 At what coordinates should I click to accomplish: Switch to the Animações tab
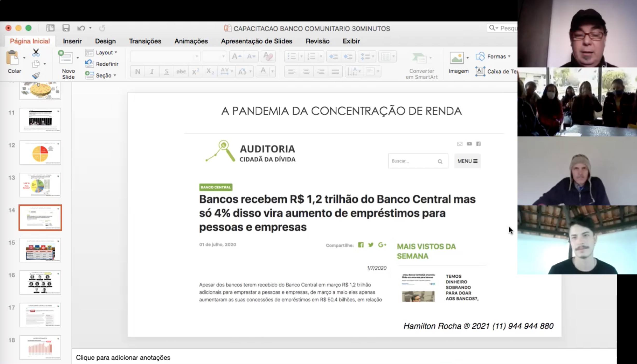coord(191,41)
